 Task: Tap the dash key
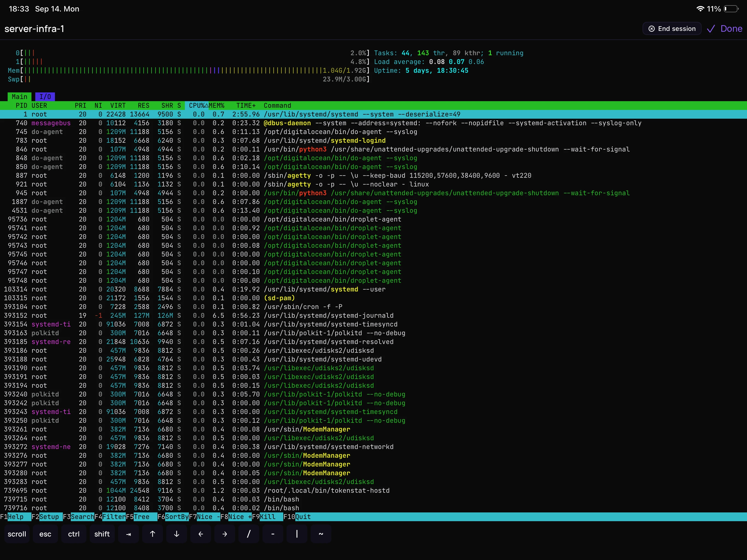pos(273,534)
